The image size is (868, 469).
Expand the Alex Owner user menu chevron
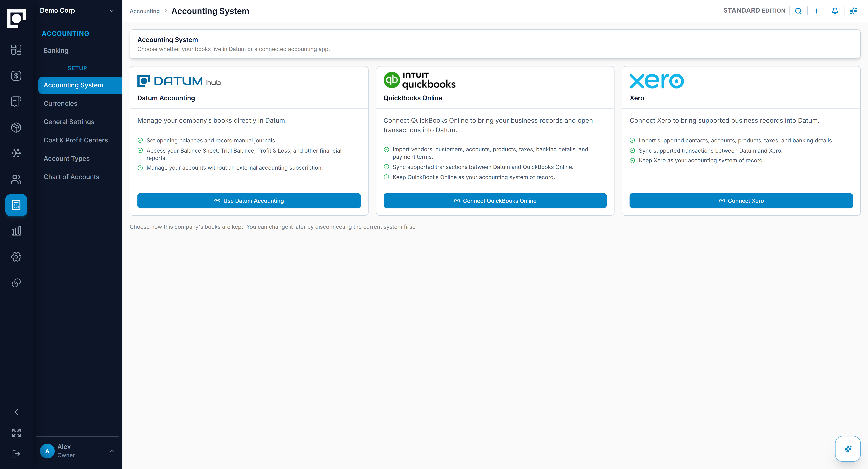111,451
